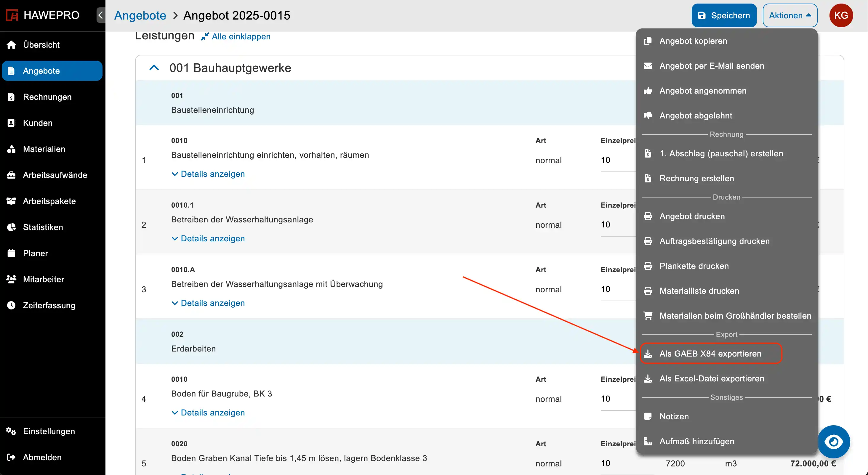Open the Übersicht home page

pos(52,45)
